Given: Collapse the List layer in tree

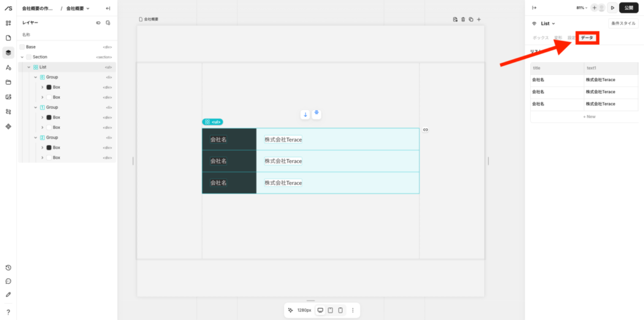Looking at the screenshot, I should click(28, 67).
